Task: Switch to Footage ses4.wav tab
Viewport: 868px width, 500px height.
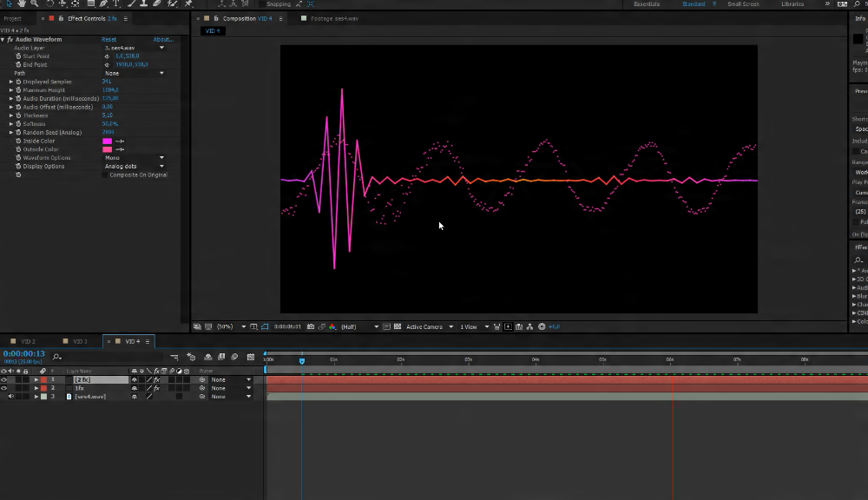Action: pyautogui.click(x=334, y=18)
